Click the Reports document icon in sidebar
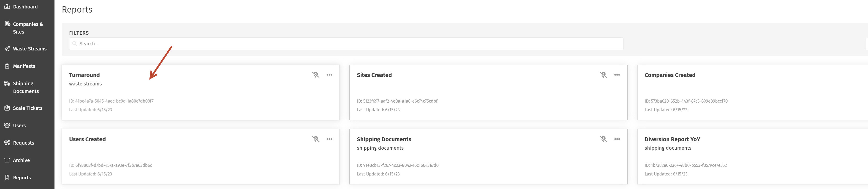 tap(7, 177)
